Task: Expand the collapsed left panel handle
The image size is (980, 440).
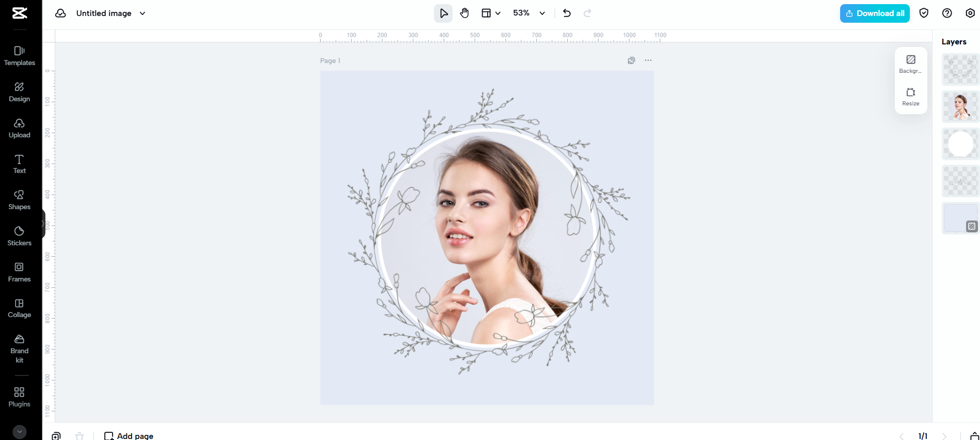Action: [43, 224]
